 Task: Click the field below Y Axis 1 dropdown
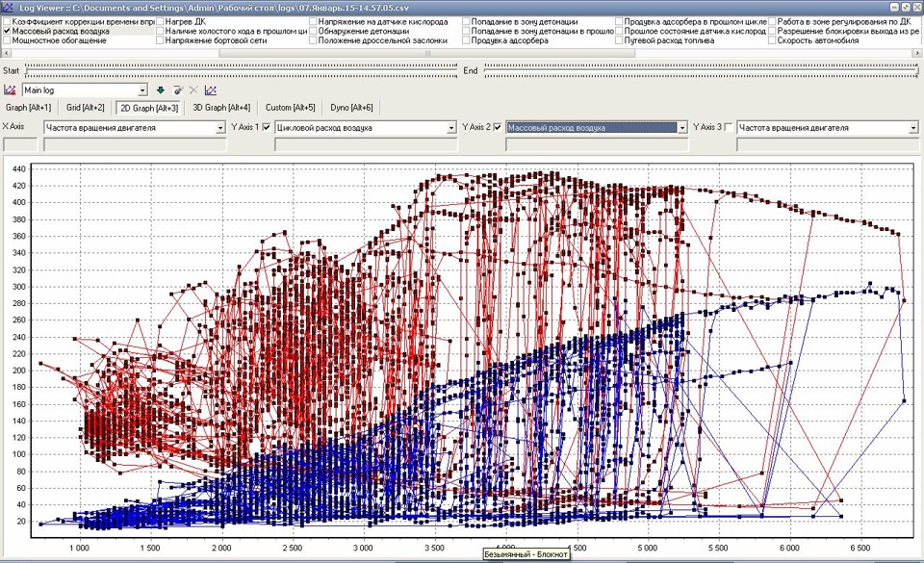[x=366, y=144]
